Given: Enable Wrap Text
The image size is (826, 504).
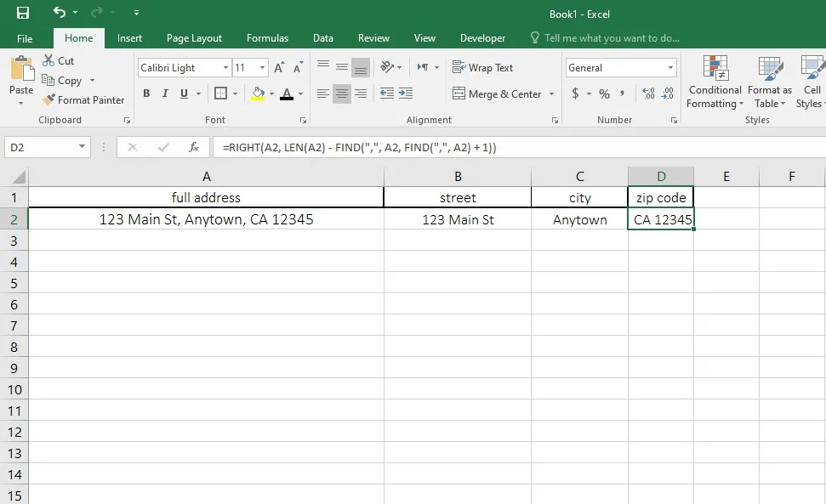Looking at the screenshot, I should 482,67.
